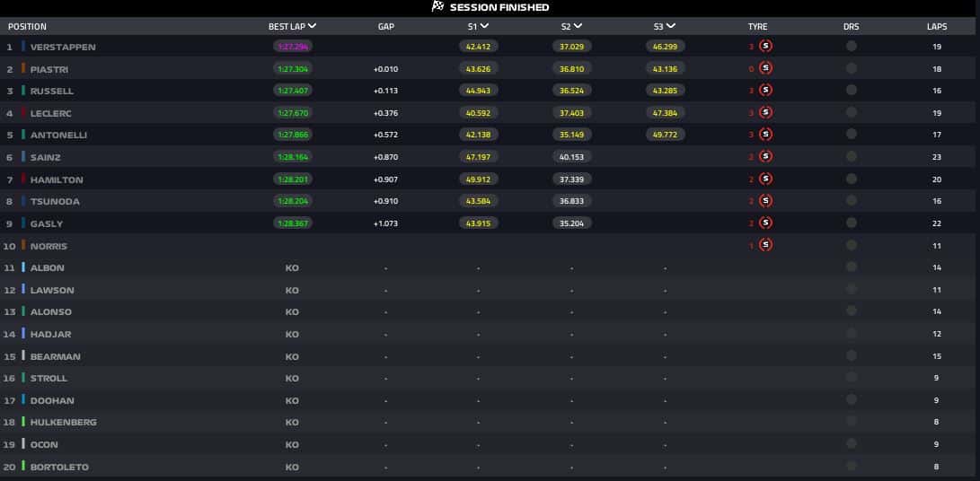Click Verstappen's purple best lap 1:27.294
980x481 pixels.
(293, 47)
